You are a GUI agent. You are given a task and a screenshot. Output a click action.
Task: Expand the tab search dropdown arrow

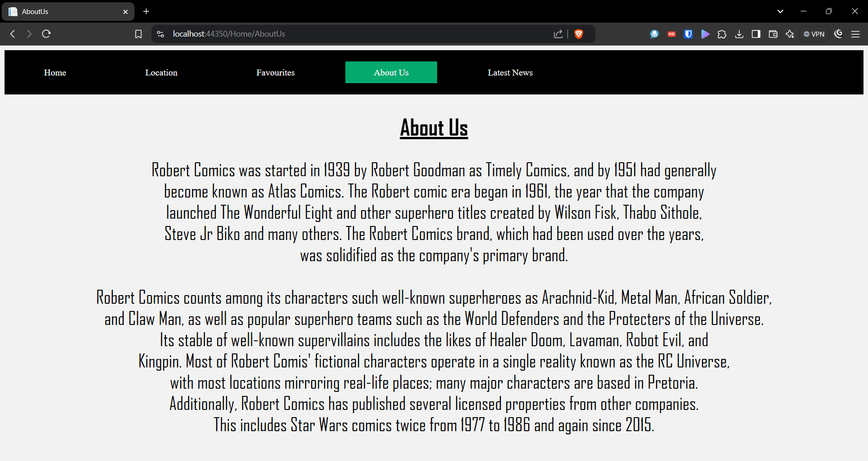click(x=780, y=11)
